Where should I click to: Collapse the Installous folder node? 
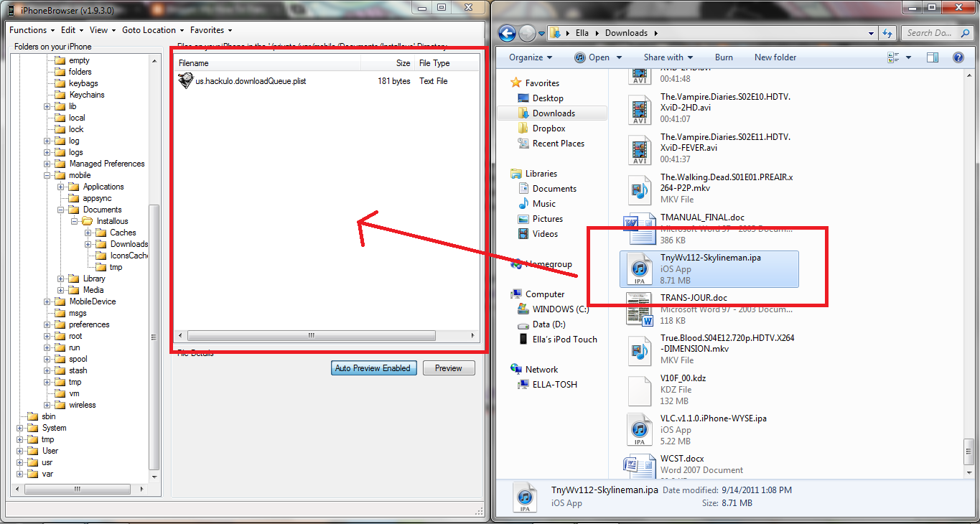(x=75, y=221)
